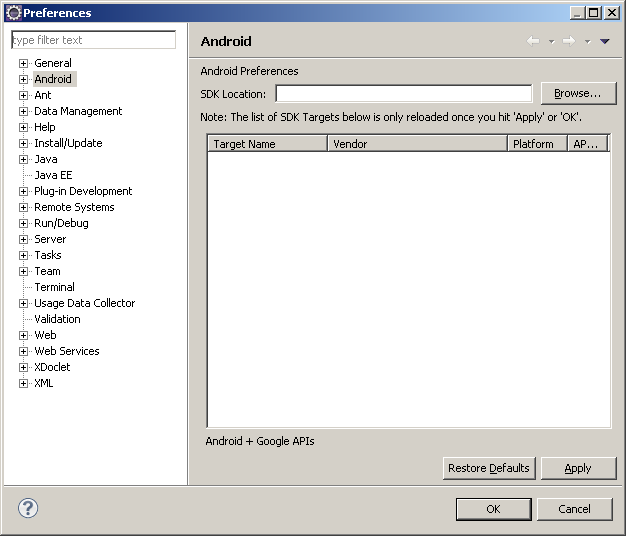
Task: Sort by Target Name column header
Action: tap(267, 144)
